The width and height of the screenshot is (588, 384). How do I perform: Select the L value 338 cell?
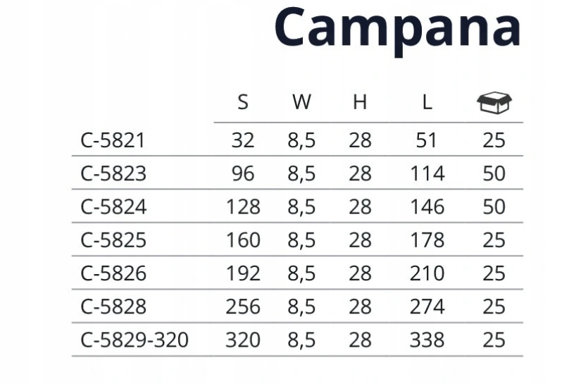tap(427, 340)
